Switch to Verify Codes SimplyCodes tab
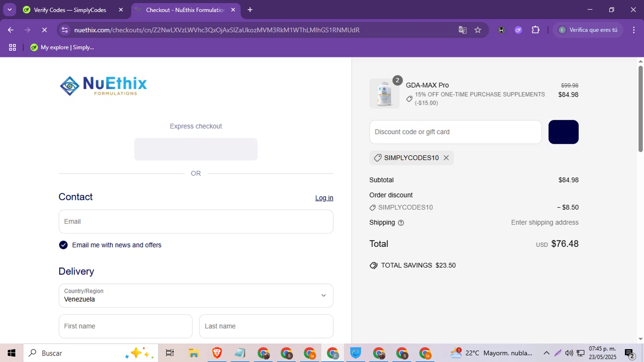Screen dimensions: 644x362 (70, 10)
